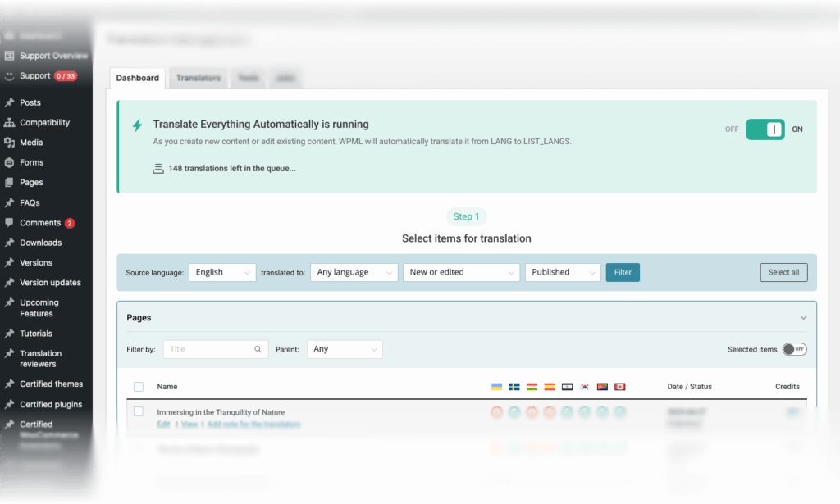Click the "148 translations left in the queue" text
Screen dimensions: 840x504
coord(232,169)
